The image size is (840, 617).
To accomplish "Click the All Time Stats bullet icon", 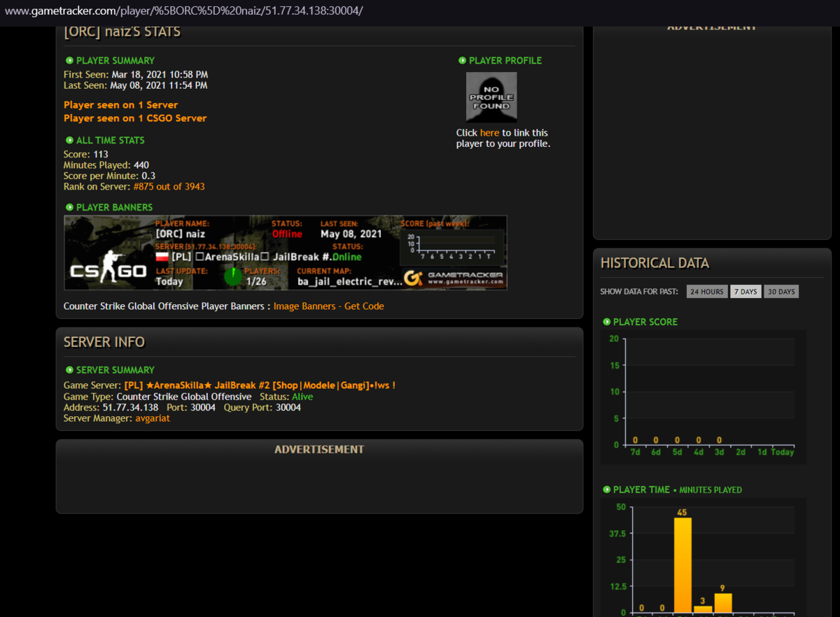I will pyautogui.click(x=69, y=141).
